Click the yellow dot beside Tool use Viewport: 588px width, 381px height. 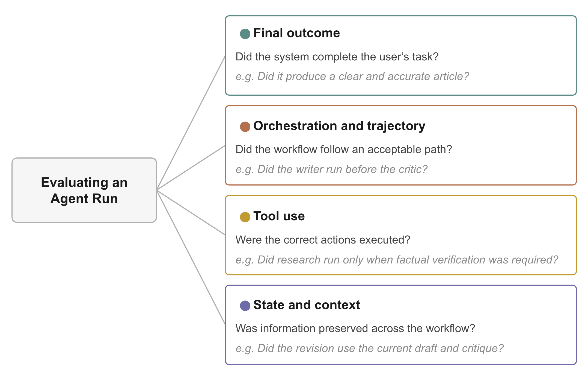[x=245, y=217]
